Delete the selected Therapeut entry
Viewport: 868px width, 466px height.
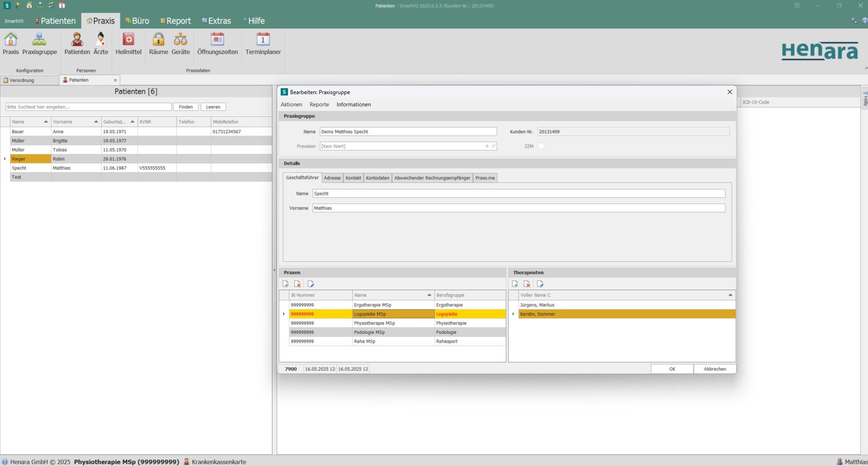pyautogui.click(x=527, y=283)
